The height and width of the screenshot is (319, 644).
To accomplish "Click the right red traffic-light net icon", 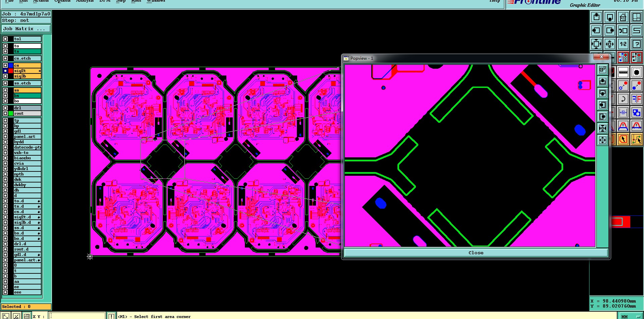I will (x=636, y=57).
